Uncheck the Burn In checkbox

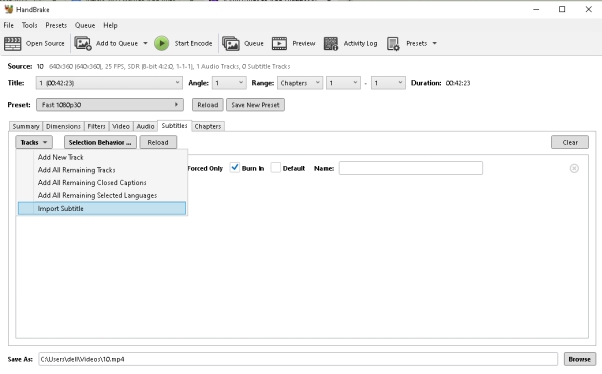pos(235,168)
